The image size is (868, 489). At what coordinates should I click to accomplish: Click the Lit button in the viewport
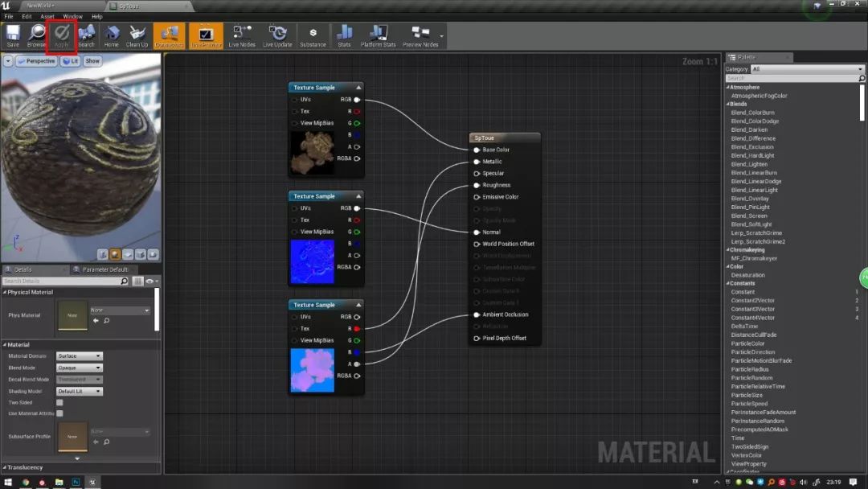[70, 60]
